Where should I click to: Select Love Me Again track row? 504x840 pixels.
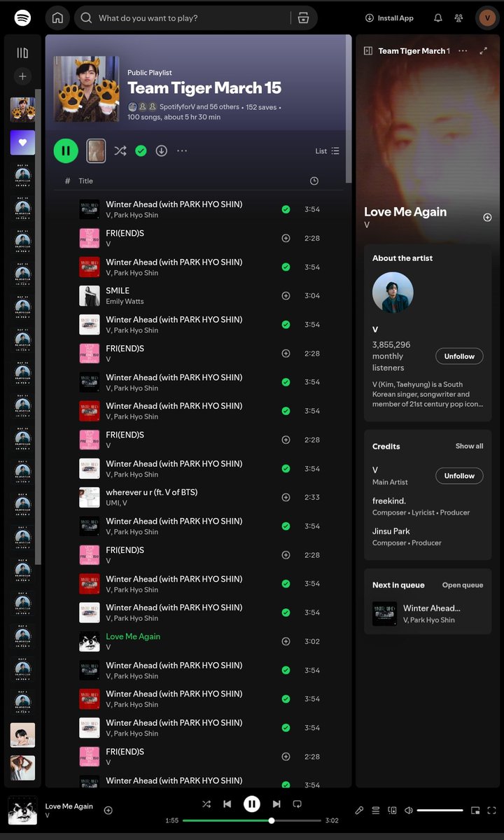(199, 641)
